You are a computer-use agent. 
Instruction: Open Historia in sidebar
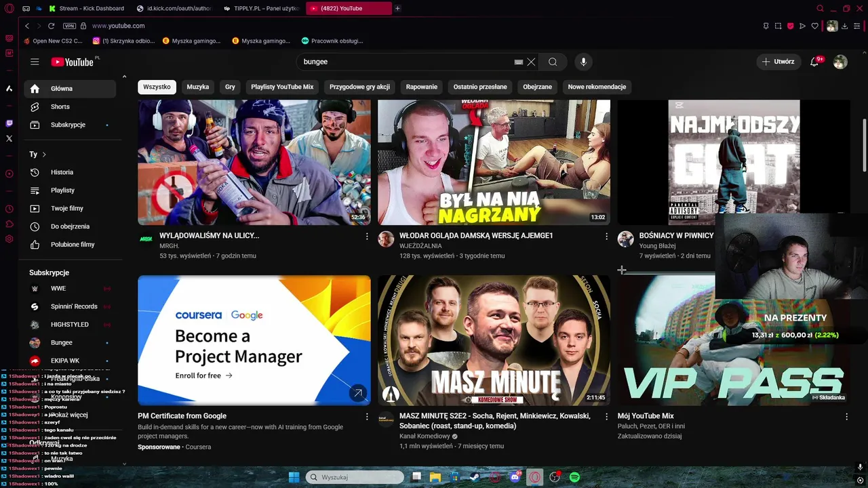click(x=70, y=172)
